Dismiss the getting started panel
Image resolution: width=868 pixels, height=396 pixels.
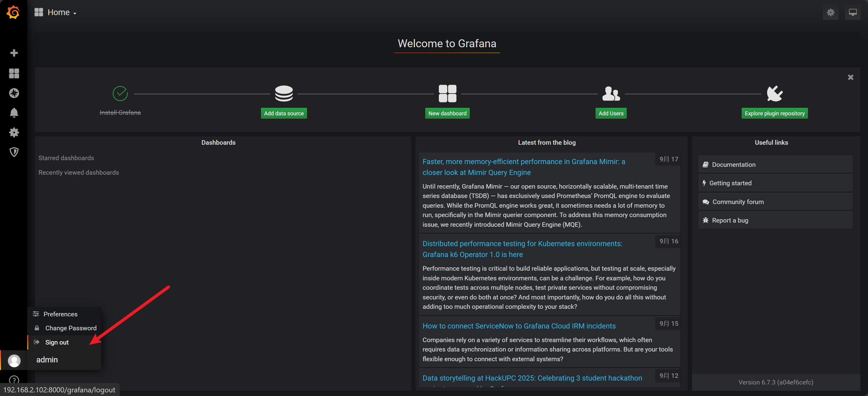point(850,78)
